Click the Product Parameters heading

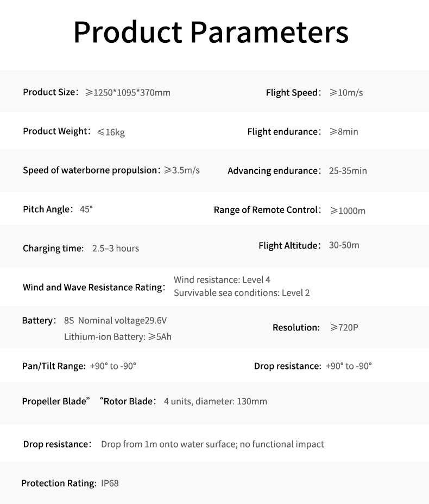coord(211,32)
